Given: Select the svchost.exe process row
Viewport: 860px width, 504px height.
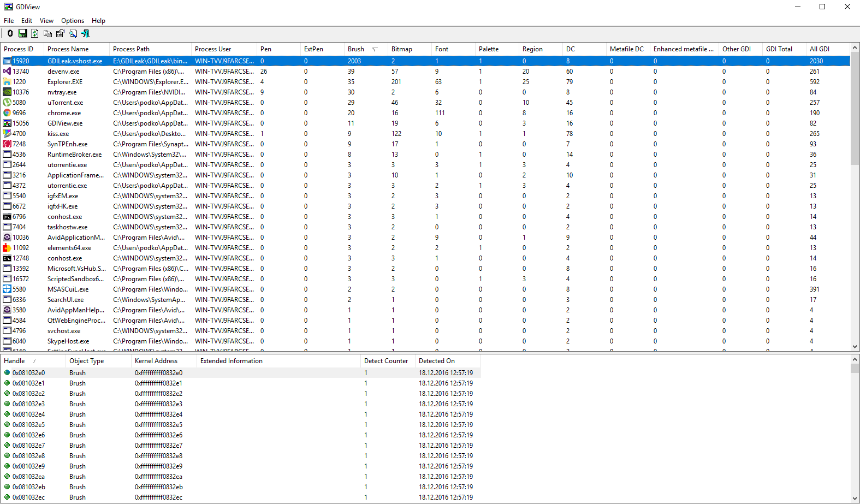Looking at the screenshot, I should [425, 331].
